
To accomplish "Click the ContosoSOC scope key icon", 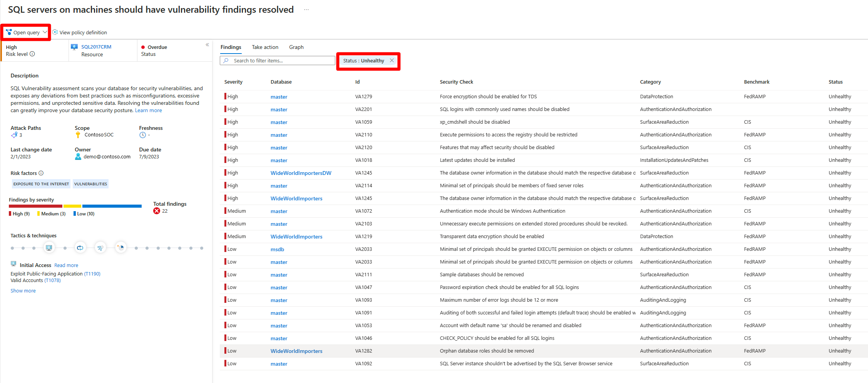I will (78, 134).
